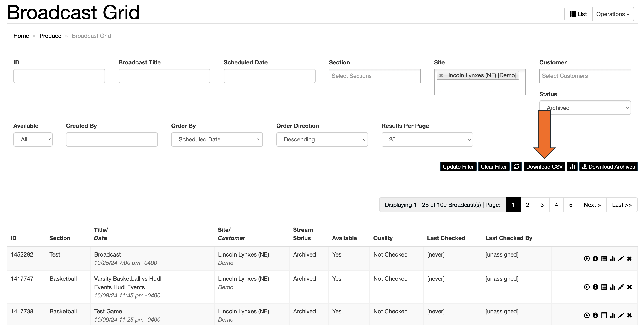Click the bar chart button beside Download CSV

pyautogui.click(x=572, y=167)
